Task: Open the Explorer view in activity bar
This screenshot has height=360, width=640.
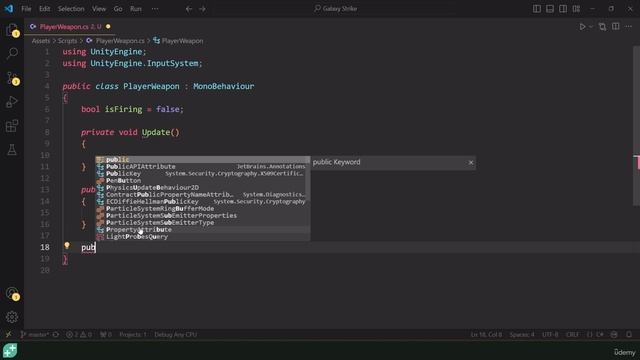Action: pyautogui.click(x=12, y=30)
